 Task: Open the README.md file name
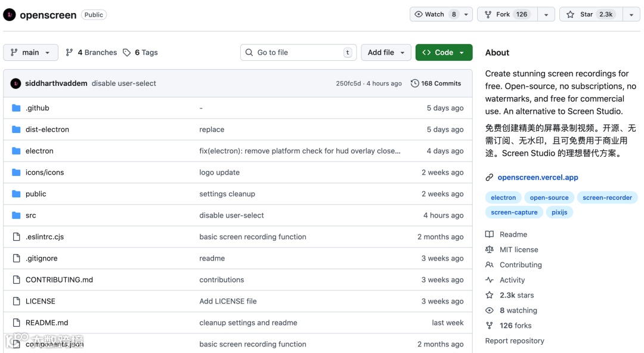coord(47,323)
